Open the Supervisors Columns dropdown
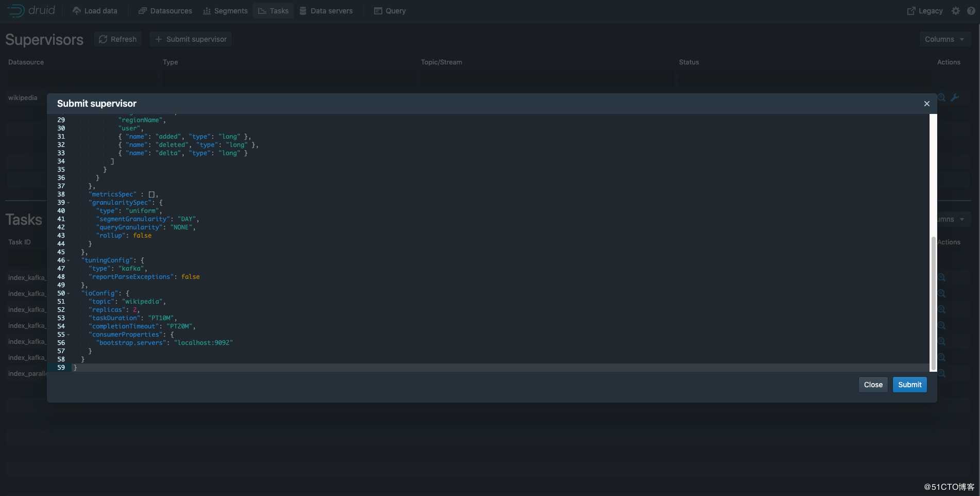Screen dimensions: 980x496 coord(944,39)
